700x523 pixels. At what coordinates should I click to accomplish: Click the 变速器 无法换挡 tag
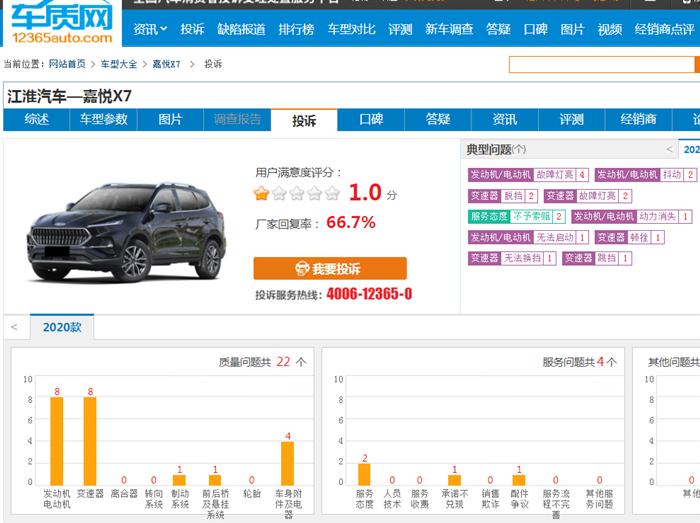point(512,258)
